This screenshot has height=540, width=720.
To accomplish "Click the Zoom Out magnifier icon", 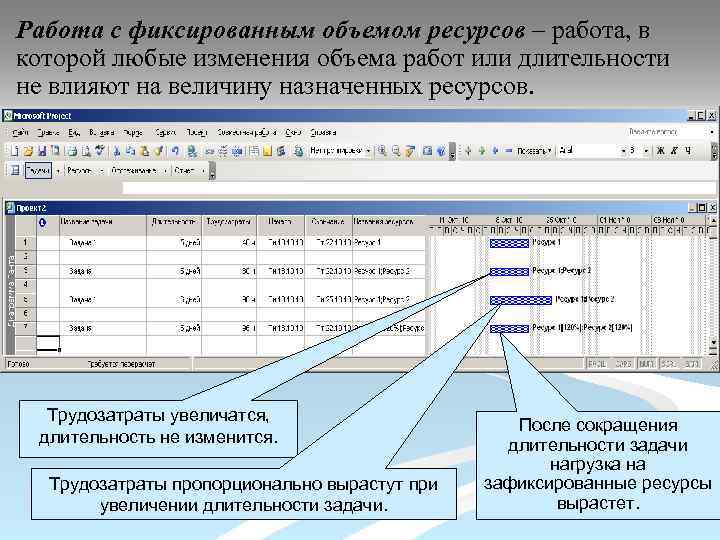I will (x=396, y=151).
